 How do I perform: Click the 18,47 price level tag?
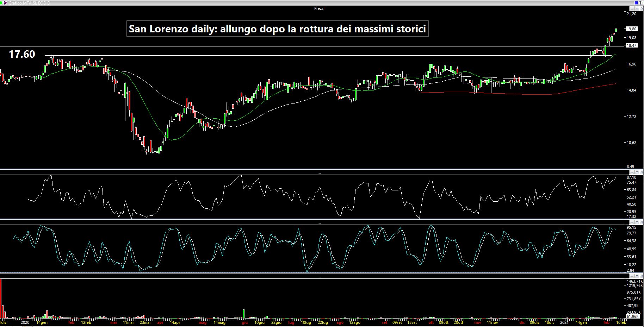pos(632,45)
